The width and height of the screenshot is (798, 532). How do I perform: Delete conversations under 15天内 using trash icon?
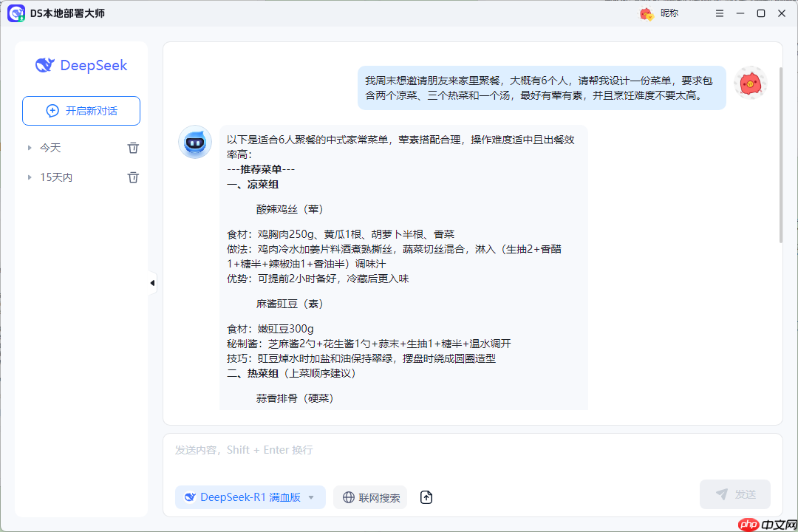pos(133,177)
